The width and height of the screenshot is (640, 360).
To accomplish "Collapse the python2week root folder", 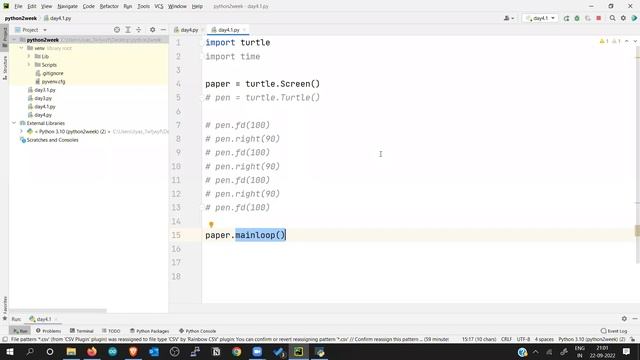I will click(15, 40).
